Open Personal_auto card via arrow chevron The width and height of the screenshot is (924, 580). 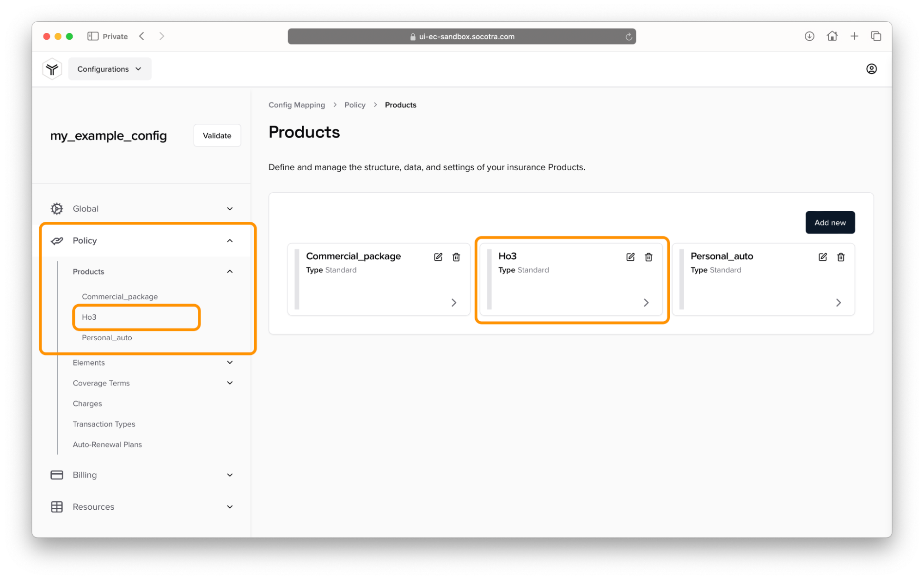[838, 303]
